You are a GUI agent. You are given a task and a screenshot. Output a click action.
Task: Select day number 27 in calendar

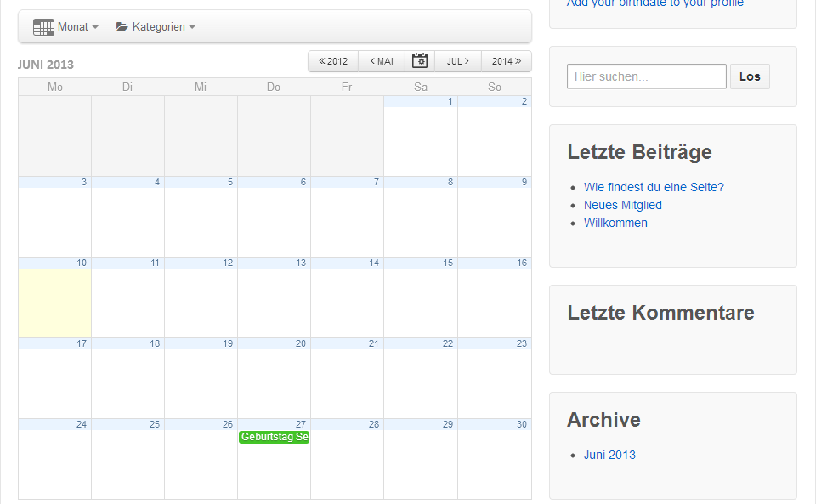[301, 424]
